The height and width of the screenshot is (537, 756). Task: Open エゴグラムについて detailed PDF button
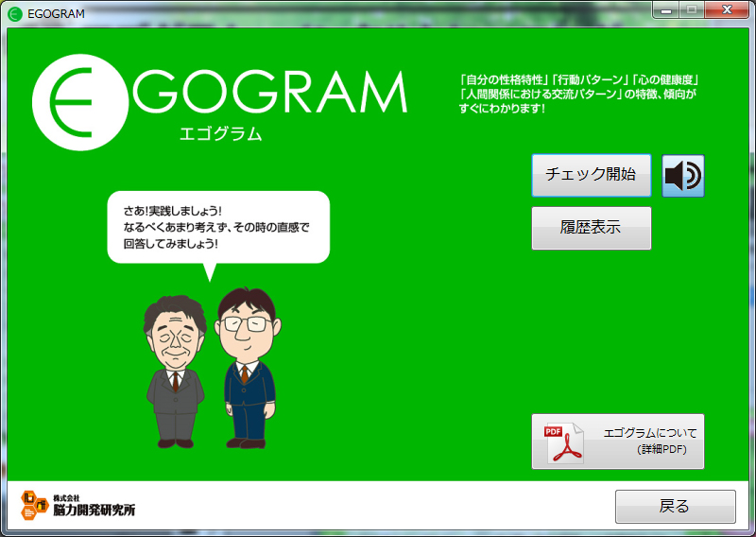pos(618,441)
